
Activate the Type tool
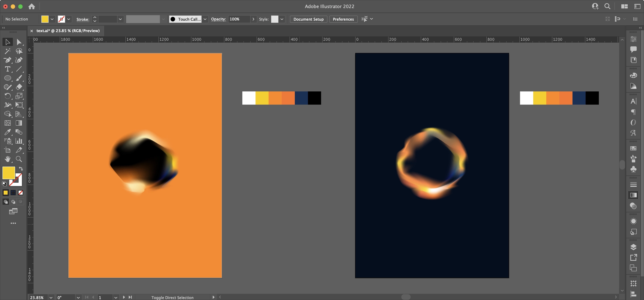click(7, 69)
